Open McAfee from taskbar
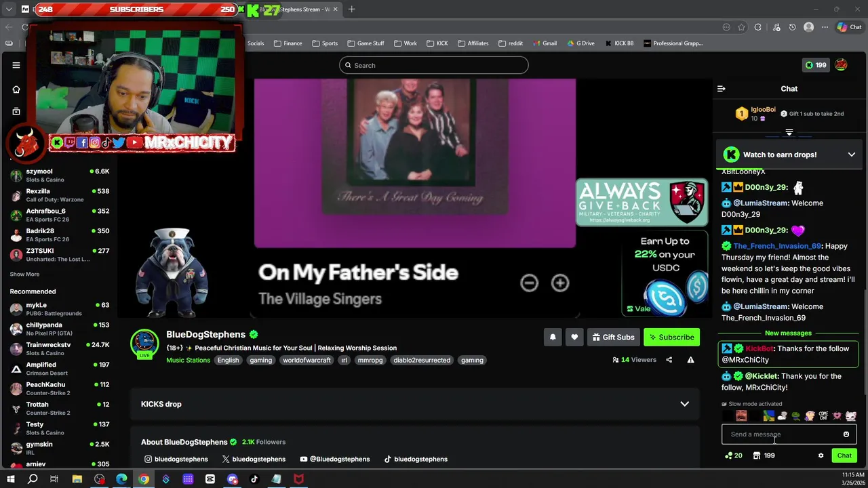868x488 pixels. click(298, 479)
